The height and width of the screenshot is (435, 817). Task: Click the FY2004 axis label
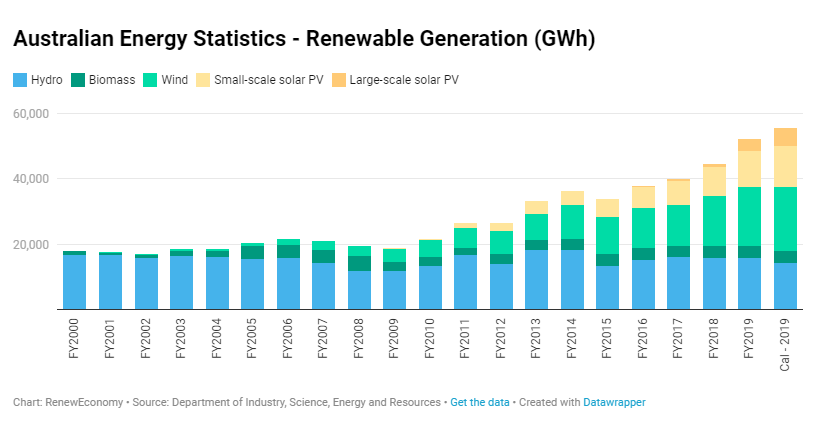point(216,339)
